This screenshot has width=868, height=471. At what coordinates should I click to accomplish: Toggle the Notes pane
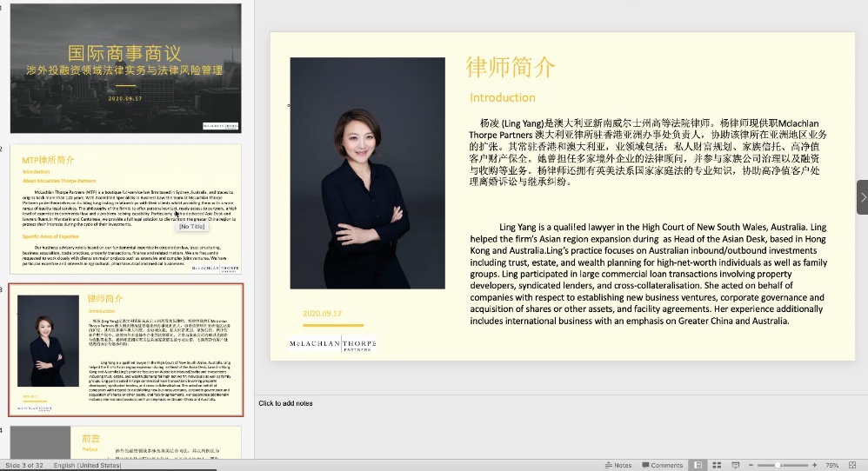click(618, 465)
